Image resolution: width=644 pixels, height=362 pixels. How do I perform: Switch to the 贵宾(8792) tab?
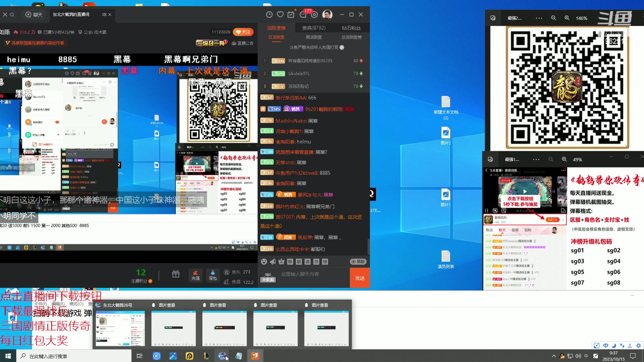click(314, 28)
